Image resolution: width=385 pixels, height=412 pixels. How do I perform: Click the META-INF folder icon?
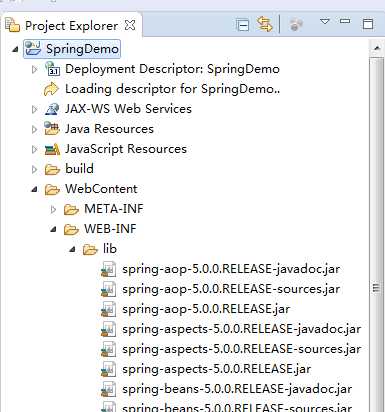pyautogui.click(x=71, y=210)
